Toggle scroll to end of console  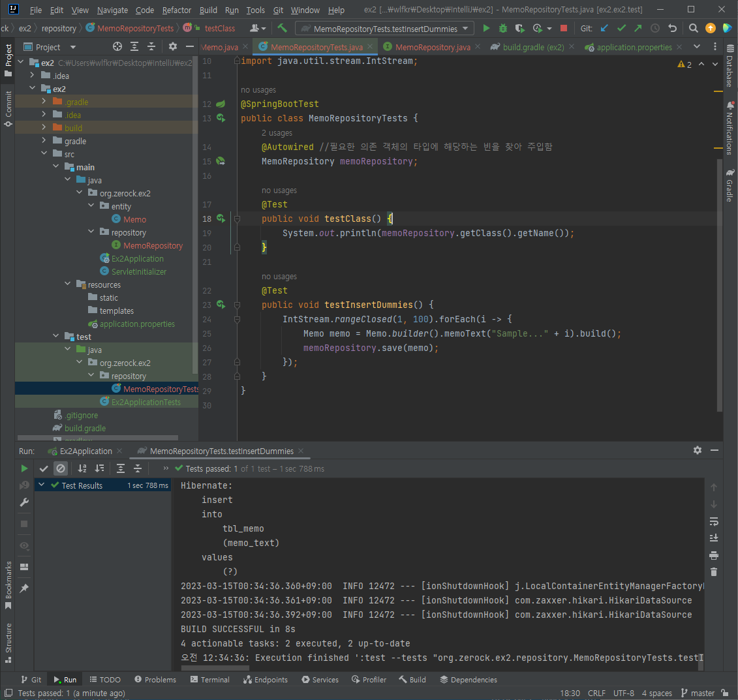[x=713, y=538]
